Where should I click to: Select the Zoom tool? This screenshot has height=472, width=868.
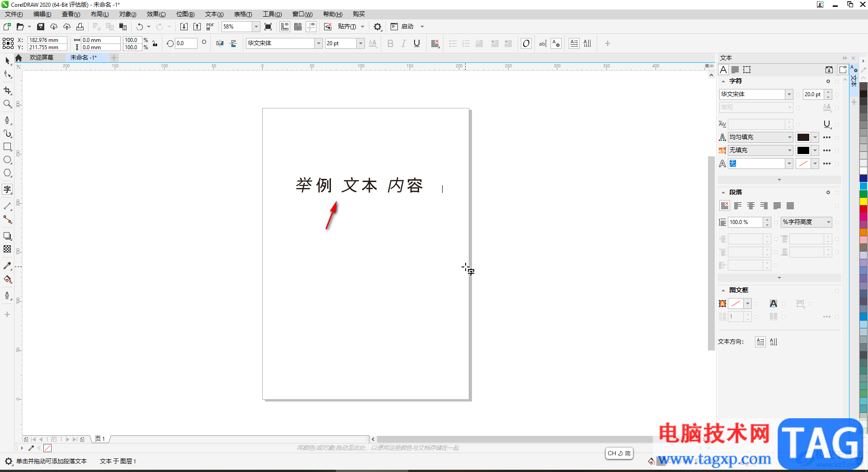click(x=7, y=104)
